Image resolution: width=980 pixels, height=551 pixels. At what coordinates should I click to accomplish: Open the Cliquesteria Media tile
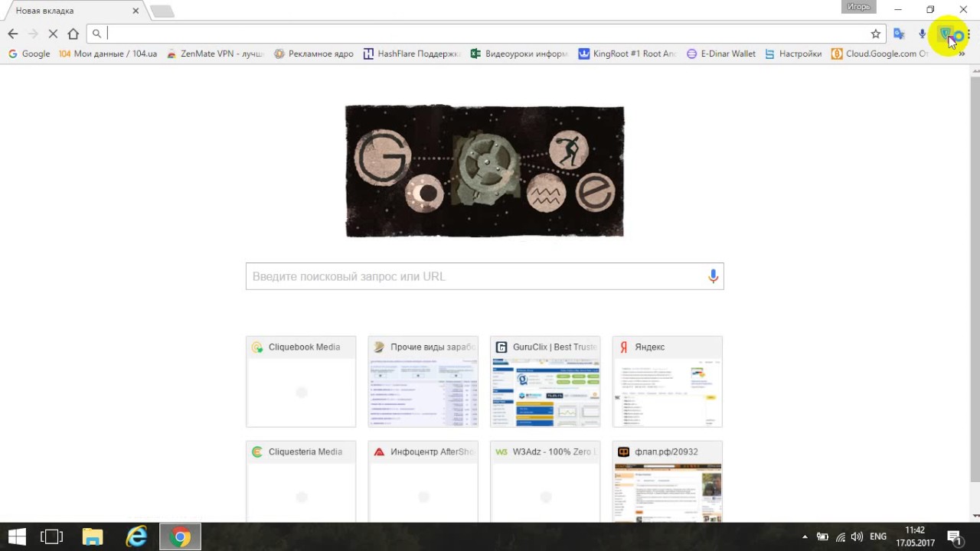click(x=301, y=481)
